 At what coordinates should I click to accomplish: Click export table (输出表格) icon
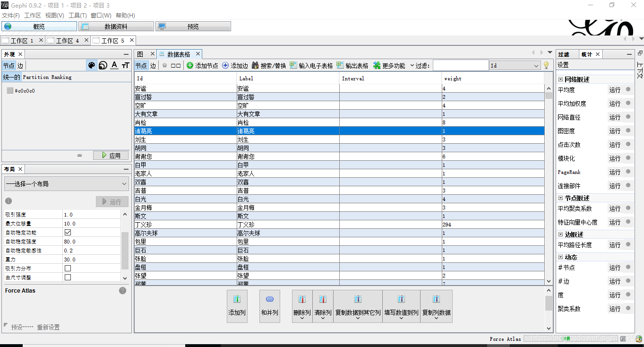click(340, 65)
